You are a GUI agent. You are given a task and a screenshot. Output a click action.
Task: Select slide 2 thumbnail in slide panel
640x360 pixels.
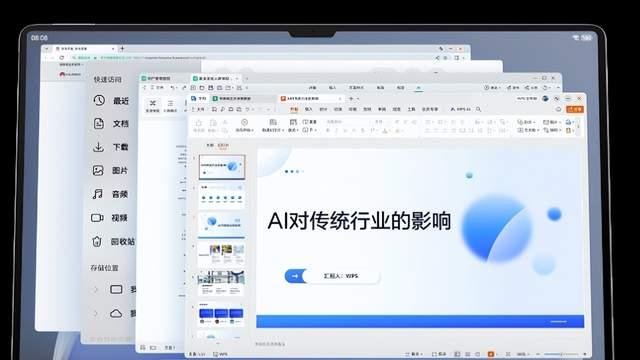(x=222, y=196)
